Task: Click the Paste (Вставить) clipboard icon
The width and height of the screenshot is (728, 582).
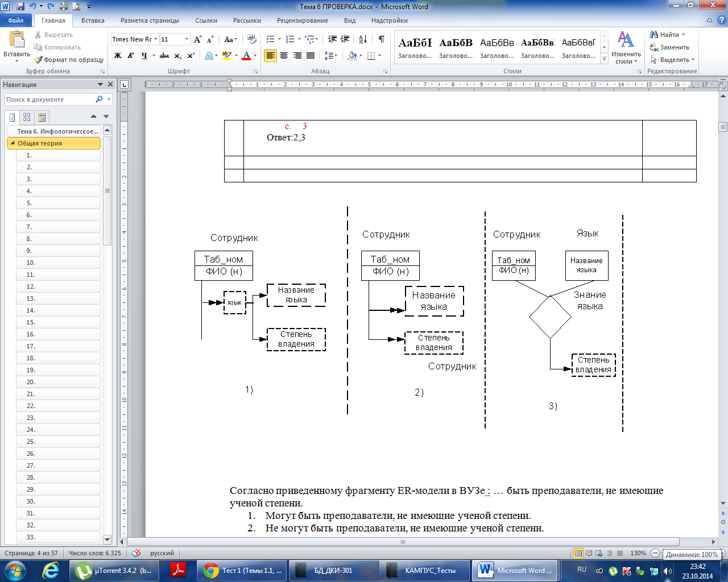Action: (x=16, y=40)
